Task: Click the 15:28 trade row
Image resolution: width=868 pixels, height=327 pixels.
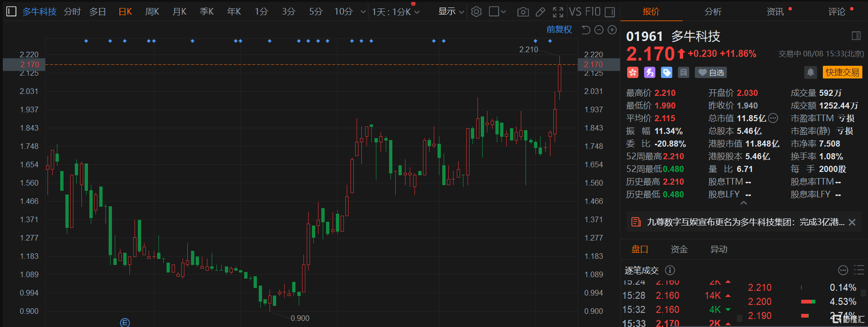Action: click(x=677, y=296)
